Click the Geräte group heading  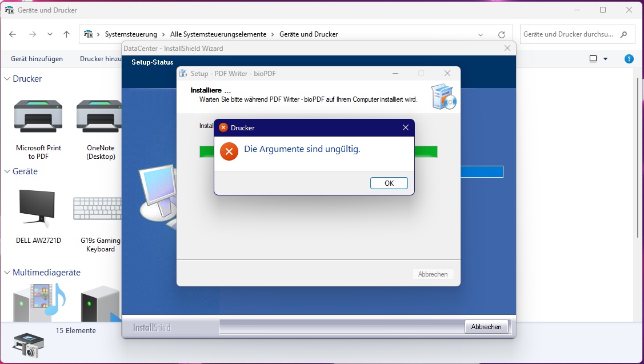[x=25, y=171]
